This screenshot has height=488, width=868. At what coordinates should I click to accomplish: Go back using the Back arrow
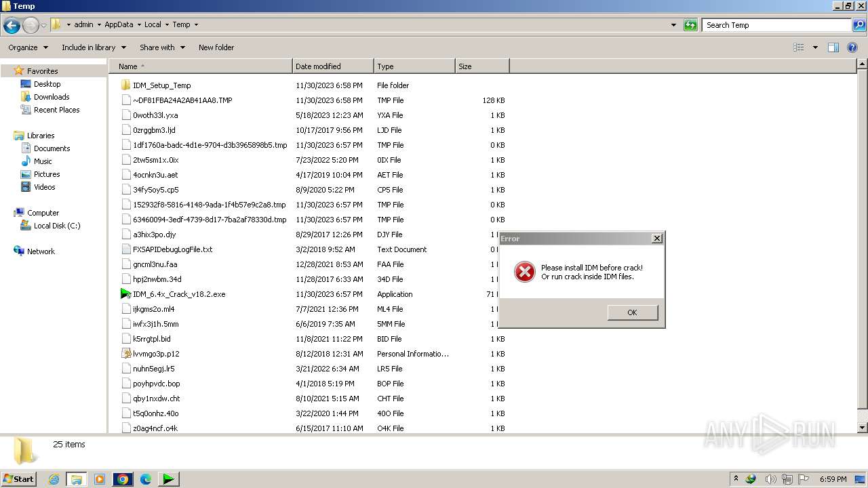tap(12, 25)
